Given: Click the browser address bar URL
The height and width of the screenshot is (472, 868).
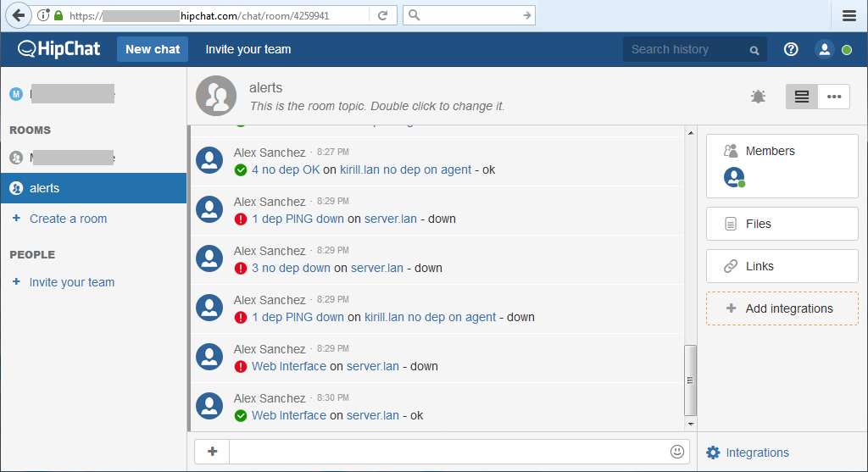Looking at the screenshot, I should coord(199,15).
